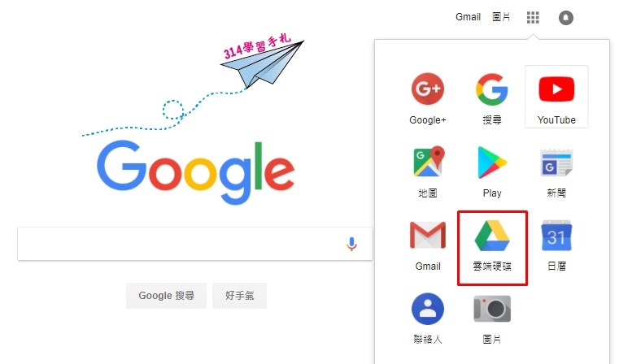619x364 pixels.
Task: Open Google Calendar (日曆) icon
Action: tap(556, 236)
